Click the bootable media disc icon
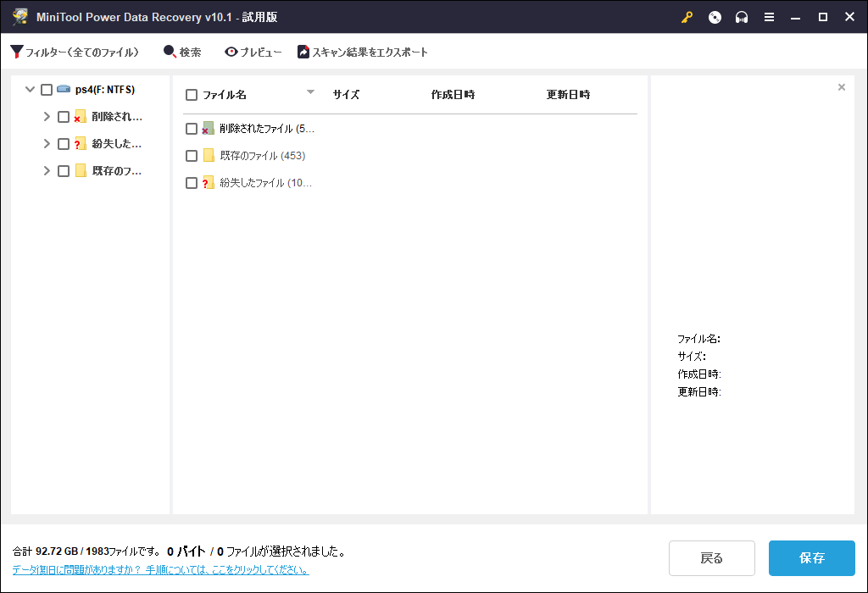 pos(715,16)
